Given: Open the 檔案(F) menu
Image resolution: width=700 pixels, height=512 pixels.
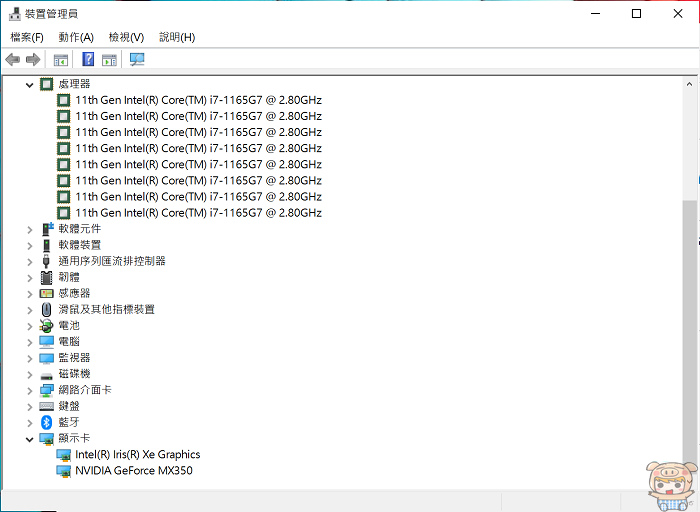Looking at the screenshot, I should click(27, 37).
